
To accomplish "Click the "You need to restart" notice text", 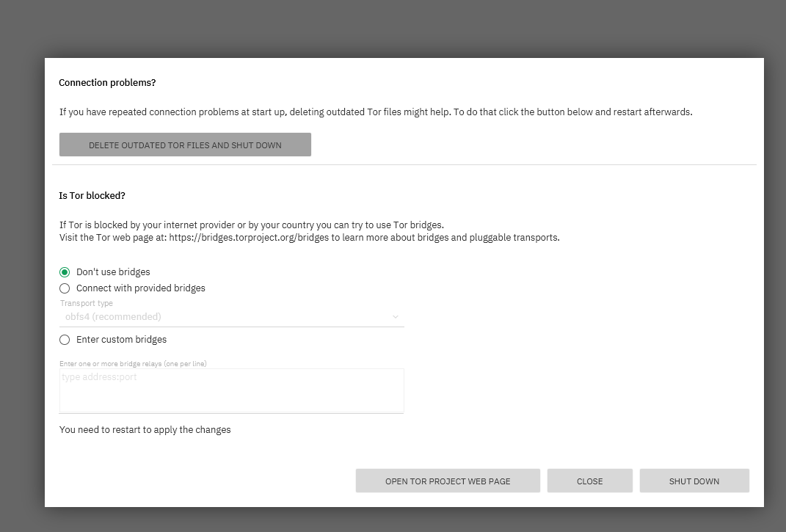I will pos(145,430).
